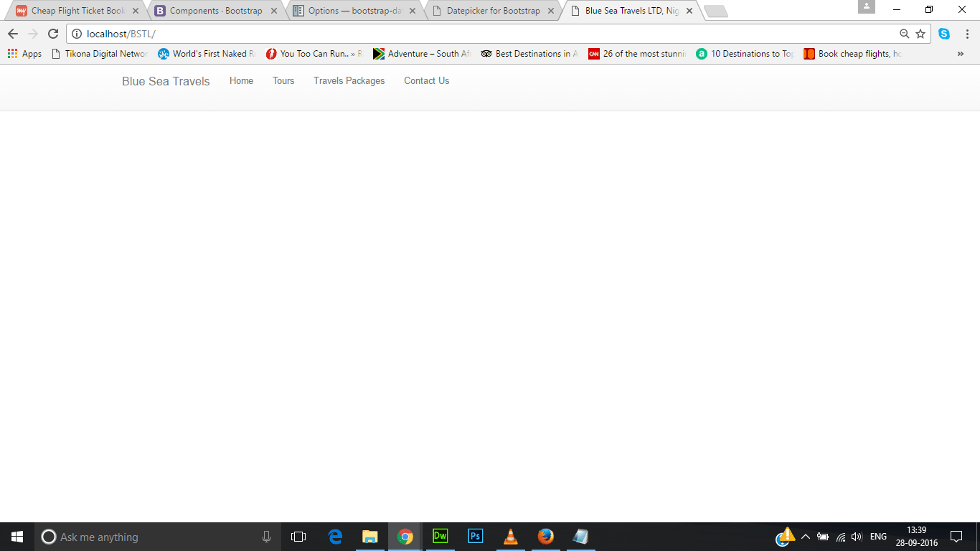The image size is (980, 551).
Task: Go back using the browser back arrow
Action: 12,34
